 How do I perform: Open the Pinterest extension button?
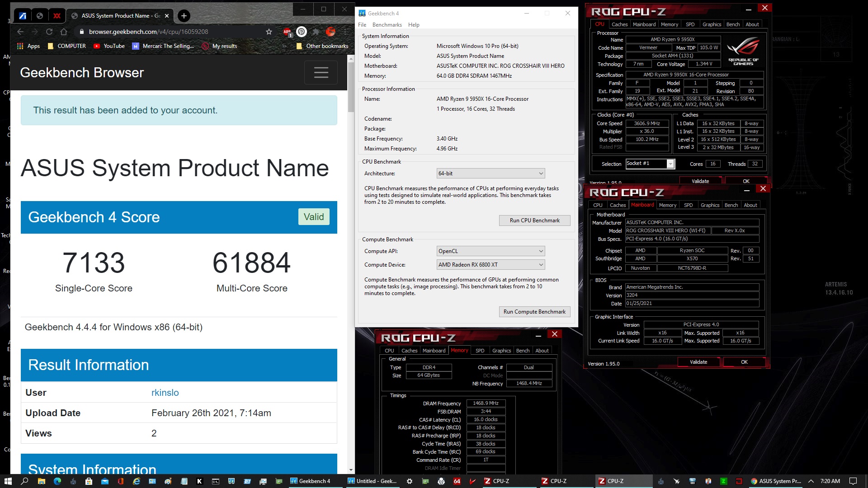[x=302, y=32]
